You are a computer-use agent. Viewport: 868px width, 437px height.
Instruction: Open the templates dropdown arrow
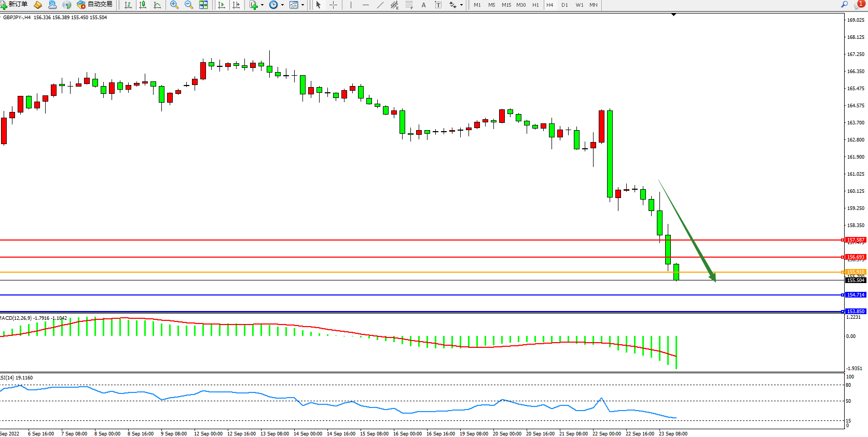coord(302,5)
